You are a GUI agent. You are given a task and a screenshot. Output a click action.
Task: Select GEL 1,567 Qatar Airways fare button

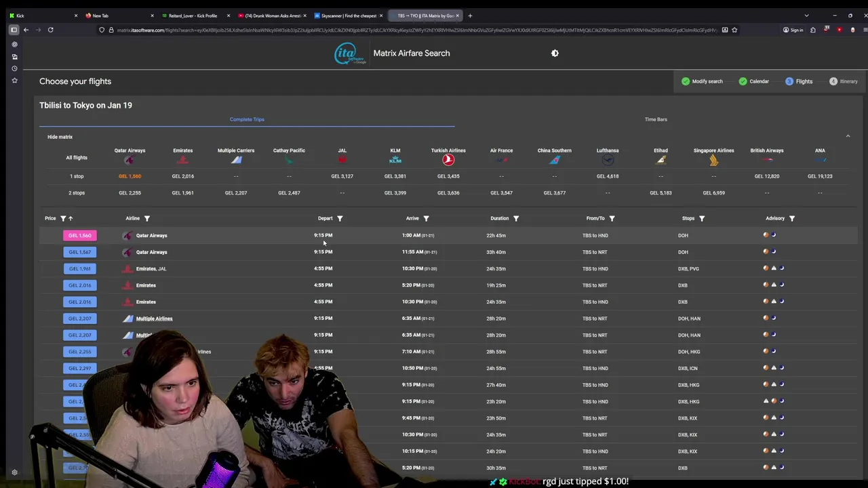[80, 252]
